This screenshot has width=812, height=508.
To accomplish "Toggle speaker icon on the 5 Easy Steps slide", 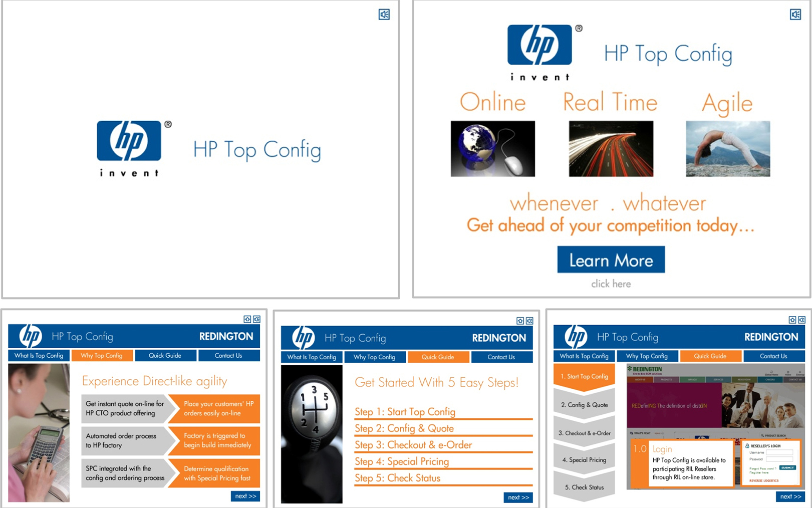I will pyautogui.click(x=529, y=321).
